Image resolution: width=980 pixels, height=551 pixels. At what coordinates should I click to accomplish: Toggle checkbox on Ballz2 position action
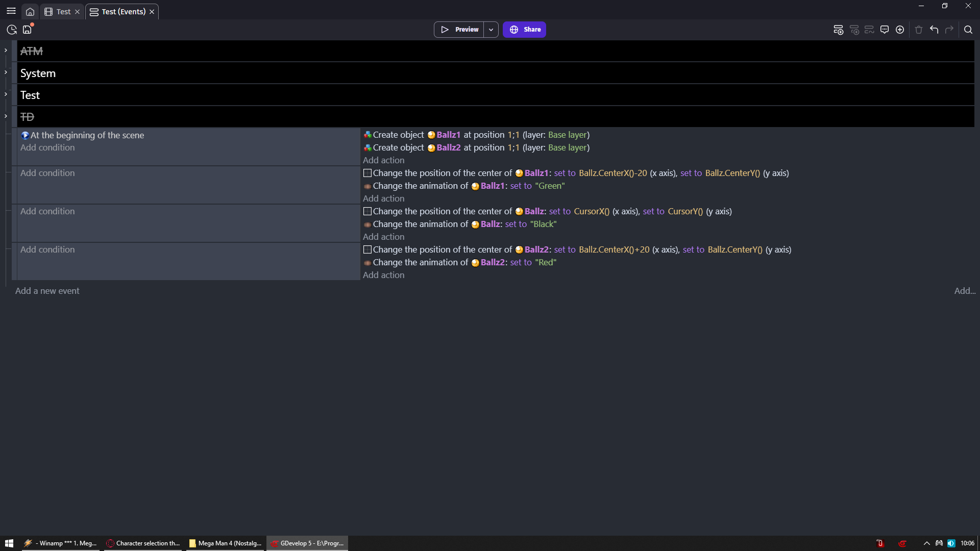pyautogui.click(x=367, y=250)
